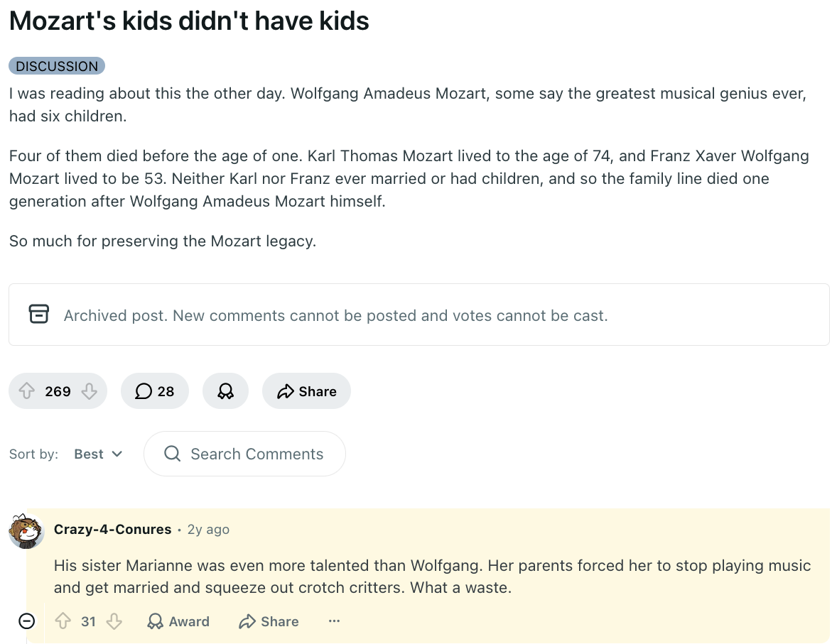The height and width of the screenshot is (644, 837).
Task: Click the search magnifier icon
Action: [x=172, y=454]
